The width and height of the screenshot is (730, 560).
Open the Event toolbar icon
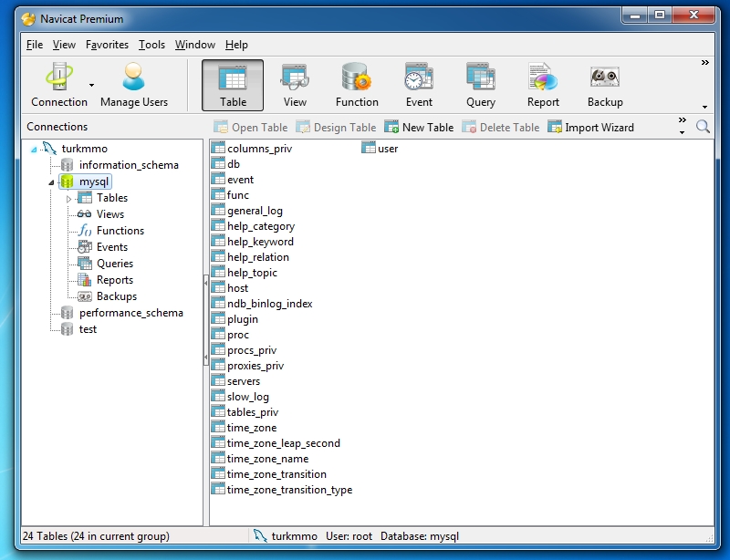(x=419, y=85)
